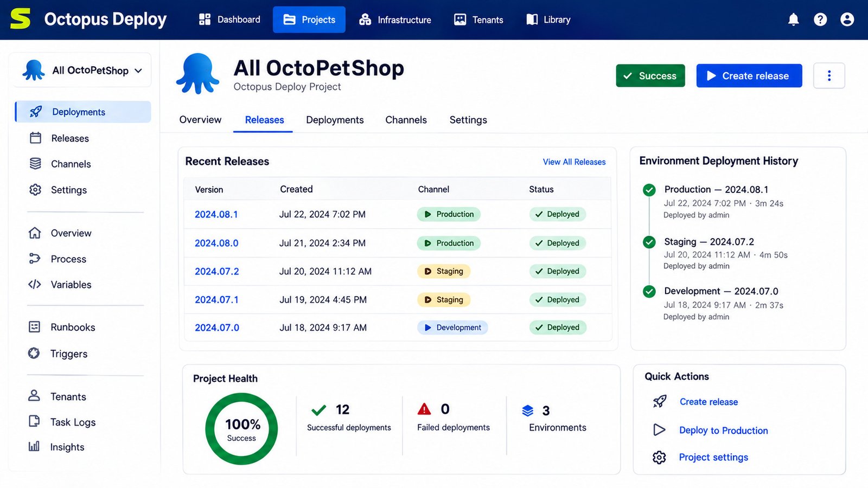Click Project settings quick action link
Screen dimensions: 868x488
pyautogui.click(x=713, y=457)
